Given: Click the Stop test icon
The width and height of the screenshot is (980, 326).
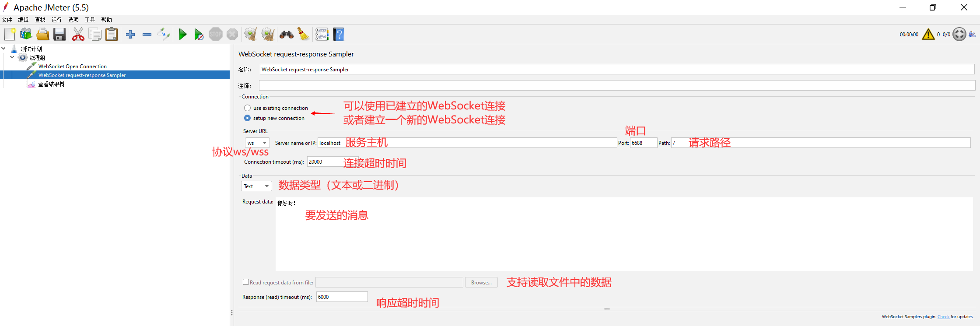Looking at the screenshot, I should (x=216, y=34).
